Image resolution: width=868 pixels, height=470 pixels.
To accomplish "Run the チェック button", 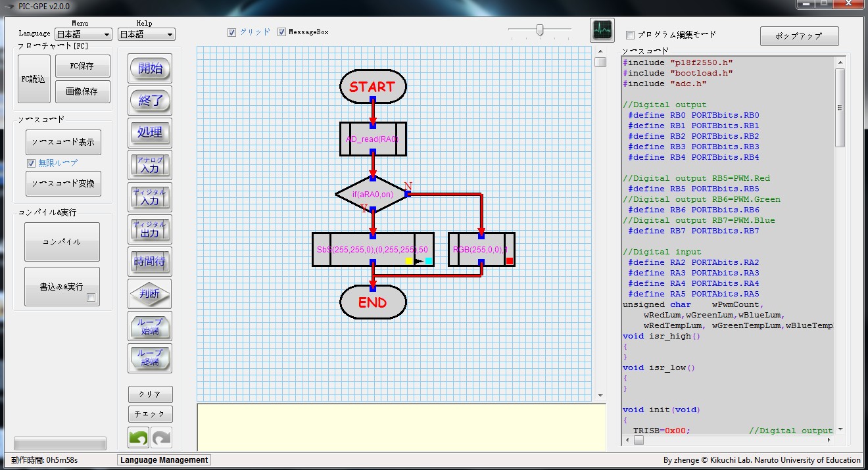I will (150, 414).
